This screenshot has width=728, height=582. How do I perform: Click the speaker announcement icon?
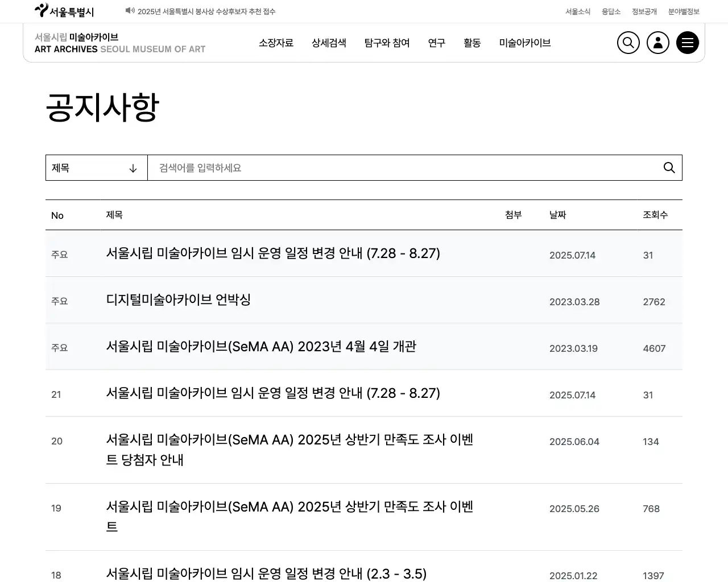130,11
